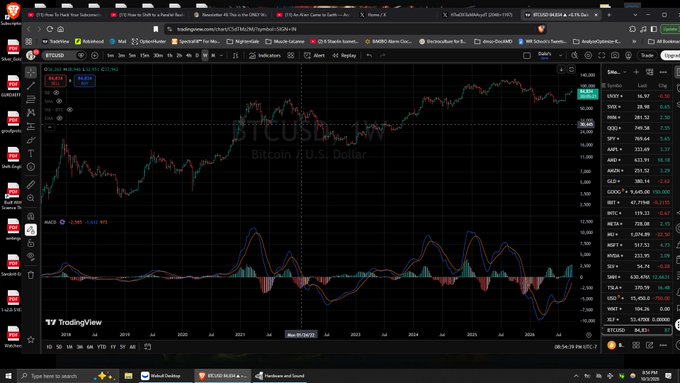Create an Alert

[314, 56]
